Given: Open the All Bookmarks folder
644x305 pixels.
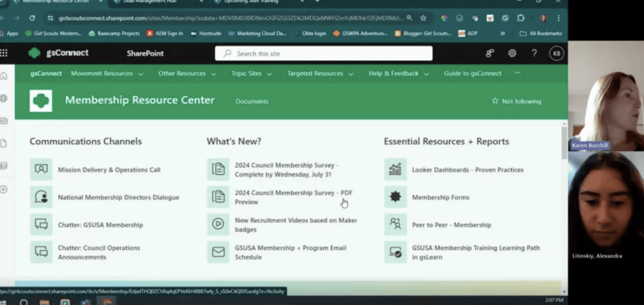Looking at the screenshot, I should pyautogui.click(x=541, y=33).
